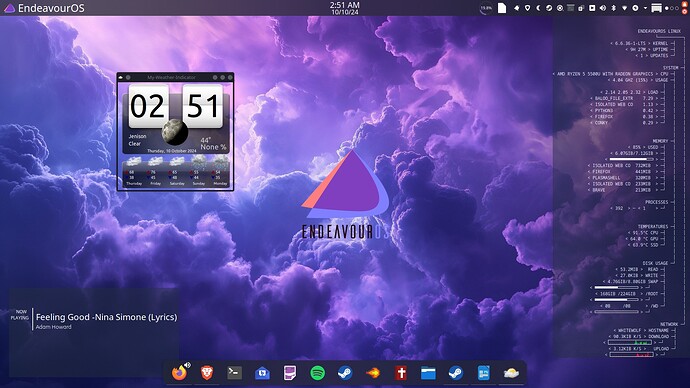690x388 pixels.
Task: Select the Sunday forecast in weather widget
Action: (198, 172)
